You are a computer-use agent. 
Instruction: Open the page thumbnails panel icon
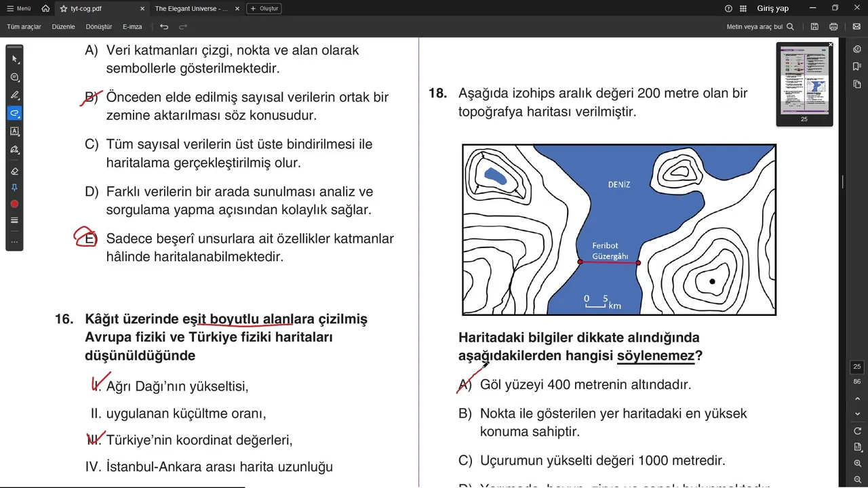coord(857,84)
